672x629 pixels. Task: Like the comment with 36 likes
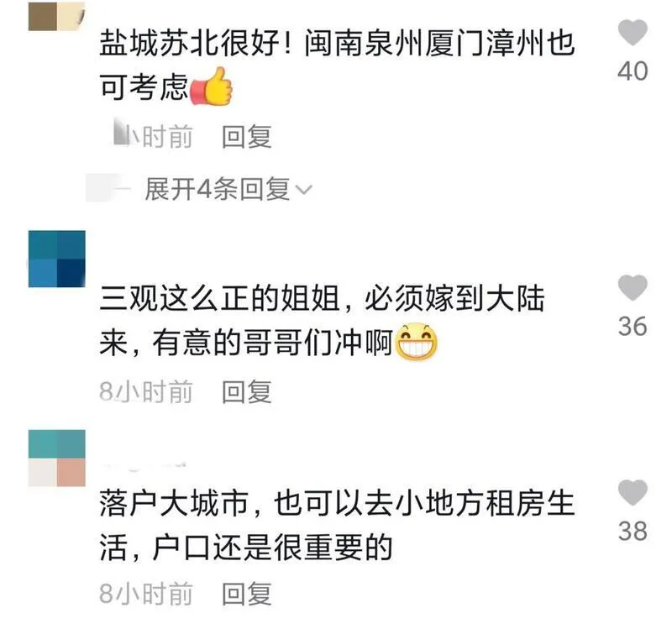[633, 287]
